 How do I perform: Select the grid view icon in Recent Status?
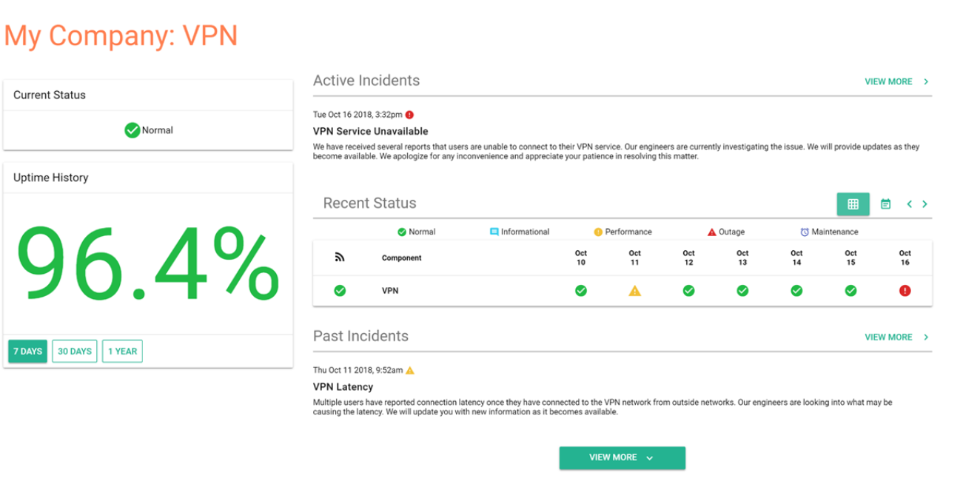[853, 204]
